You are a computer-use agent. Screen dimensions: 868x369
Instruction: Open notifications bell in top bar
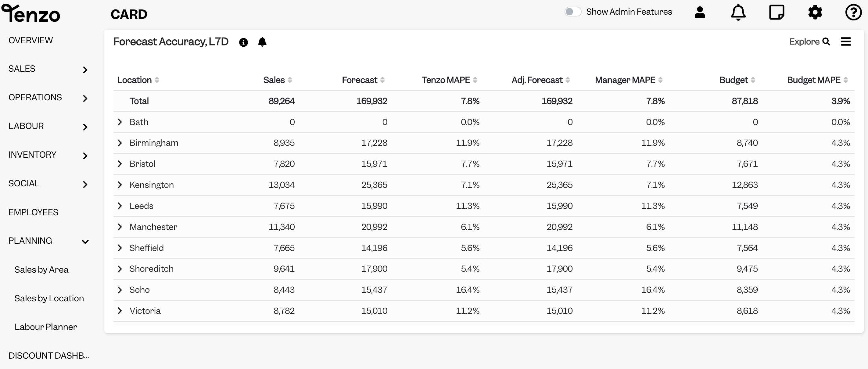(x=738, y=13)
